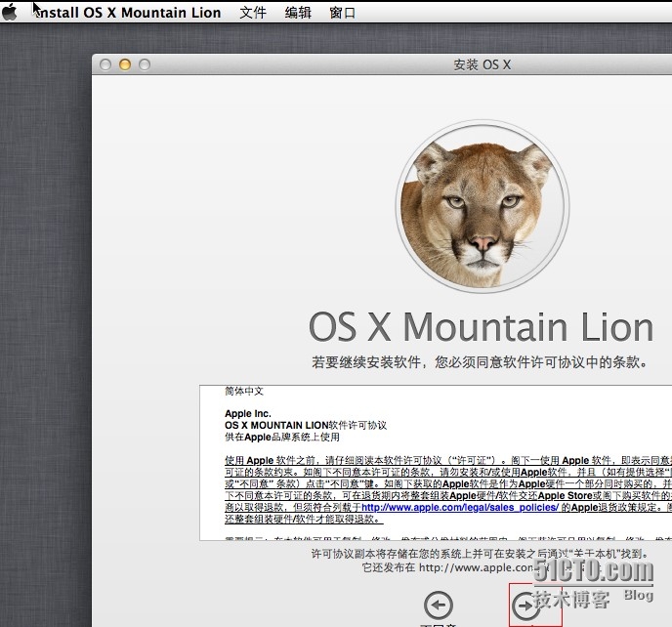The image size is (672, 627).
Task: Click the gray zoom window button
Action: [145, 65]
